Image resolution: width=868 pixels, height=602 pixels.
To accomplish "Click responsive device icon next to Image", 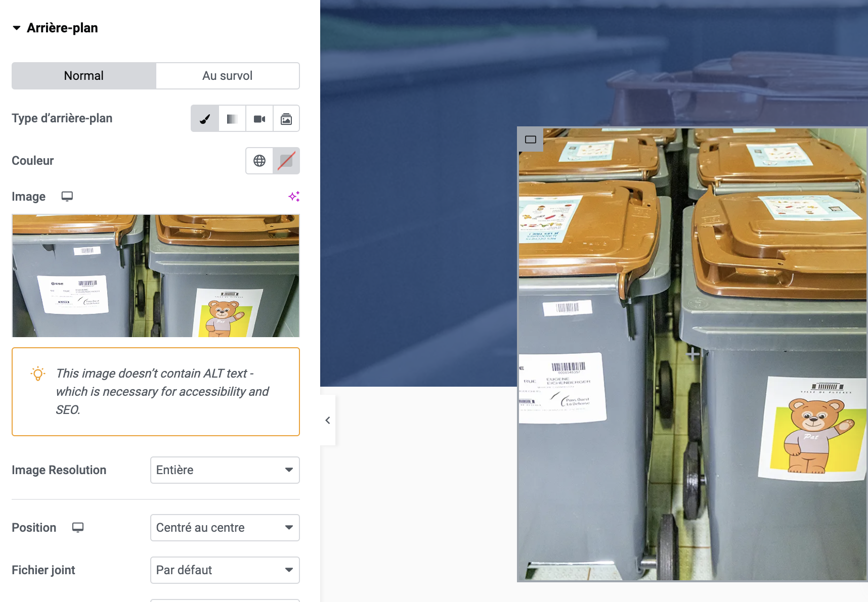I will 67,196.
